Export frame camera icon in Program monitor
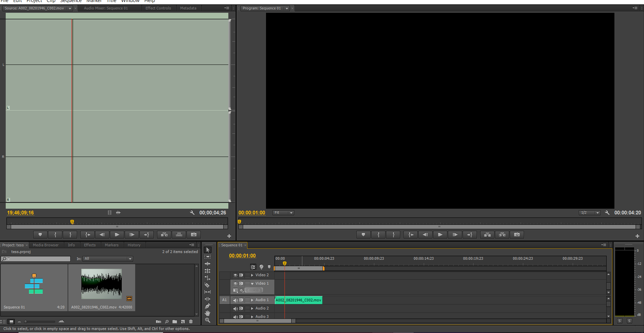Viewport: 644px width, 333px height. [x=517, y=235]
